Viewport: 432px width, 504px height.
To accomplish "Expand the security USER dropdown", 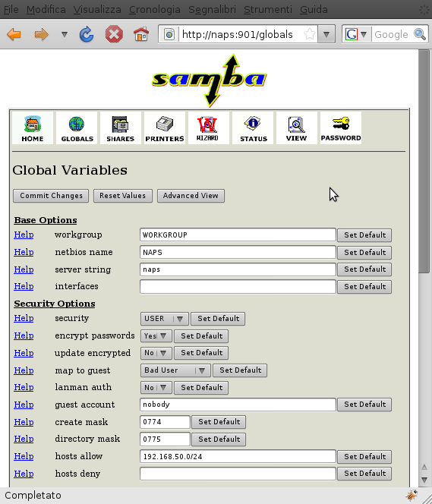I will [164, 319].
